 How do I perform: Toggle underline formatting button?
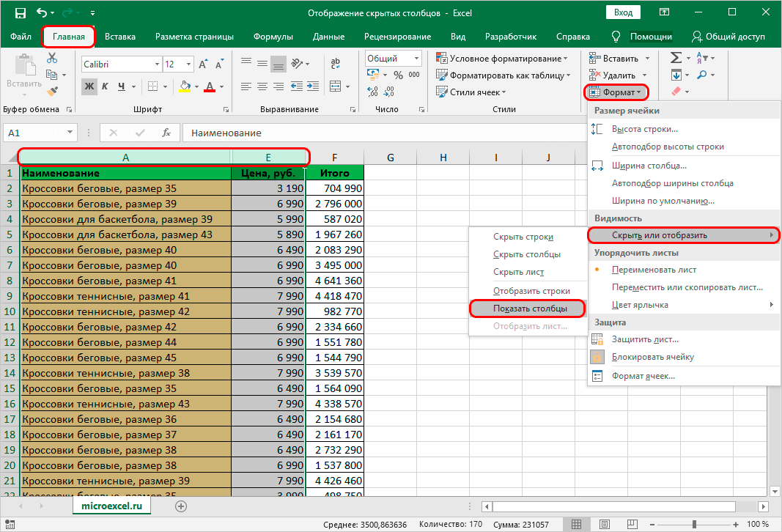(123, 86)
